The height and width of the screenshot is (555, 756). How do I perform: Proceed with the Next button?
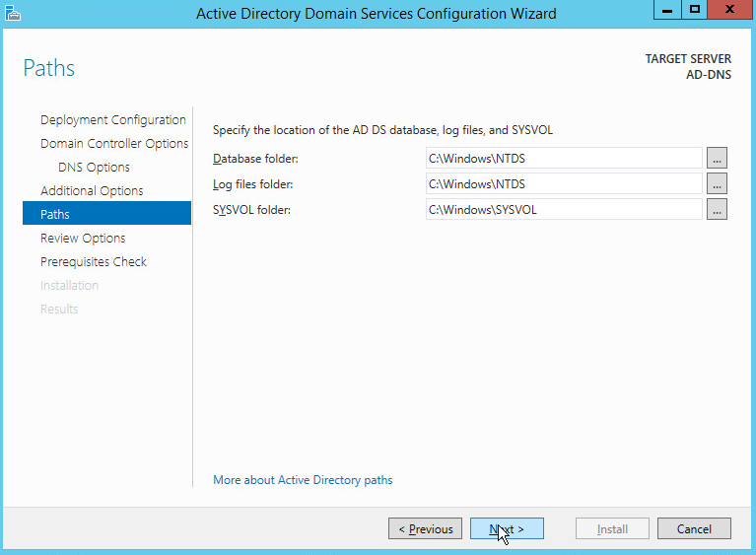click(x=507, y=529)
